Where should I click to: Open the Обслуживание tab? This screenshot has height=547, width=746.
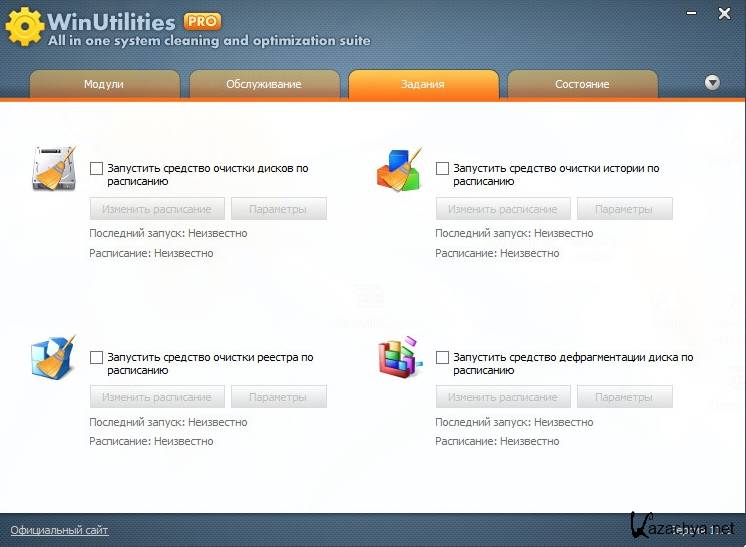[264, 85]
